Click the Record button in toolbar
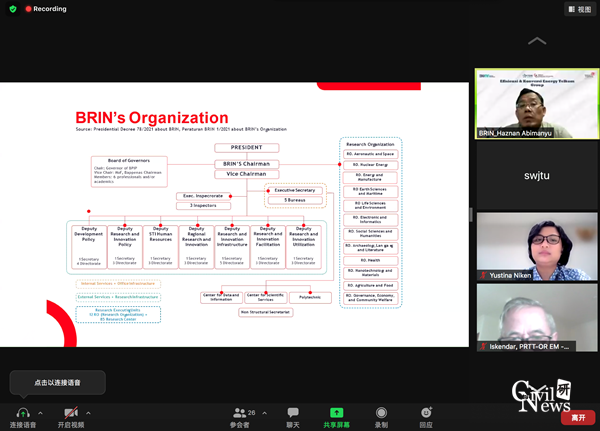Screen dimensions: 600x431 click(381, 412)
